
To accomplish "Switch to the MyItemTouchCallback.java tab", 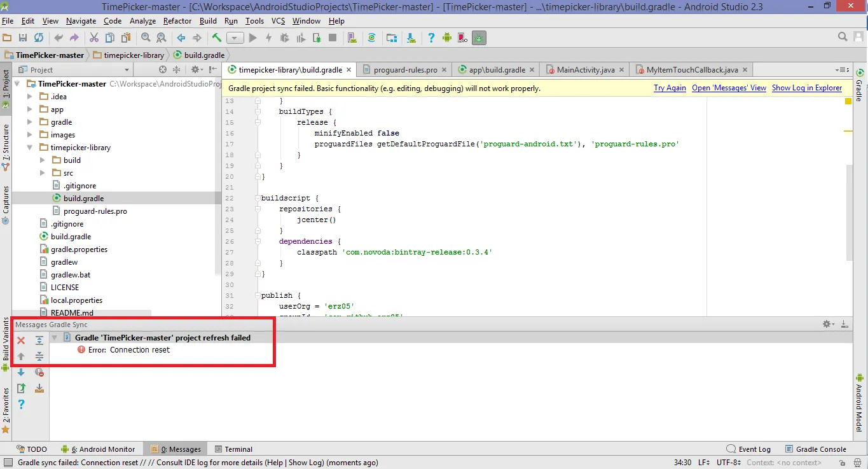I will pyautogui.click(x=692, y=70).
